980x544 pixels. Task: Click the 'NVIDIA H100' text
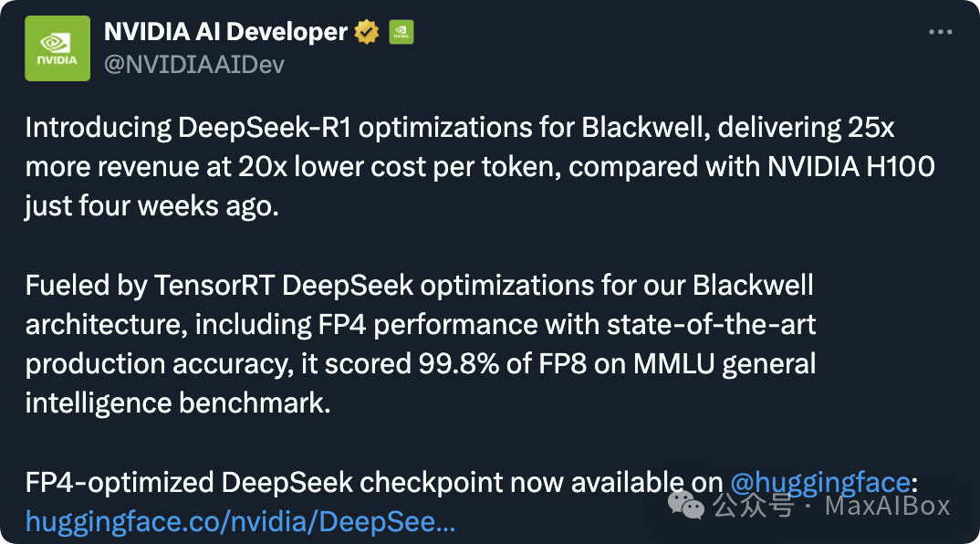(851, 167)
